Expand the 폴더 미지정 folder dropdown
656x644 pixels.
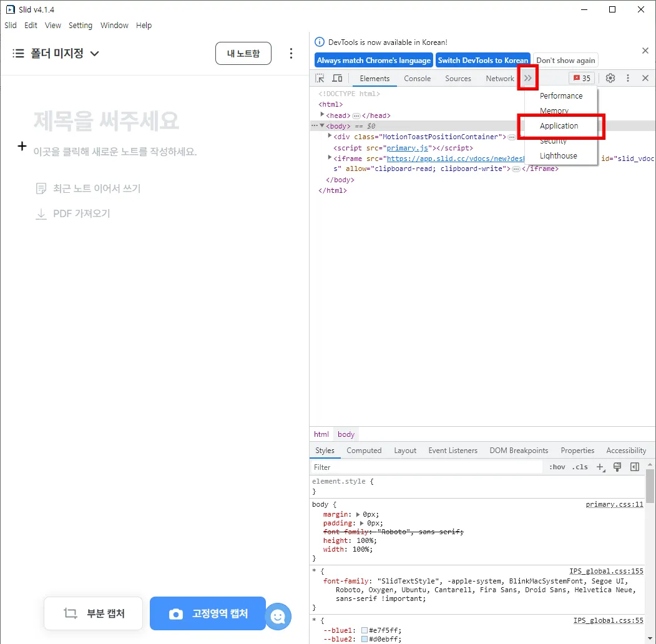click(94, 54)
